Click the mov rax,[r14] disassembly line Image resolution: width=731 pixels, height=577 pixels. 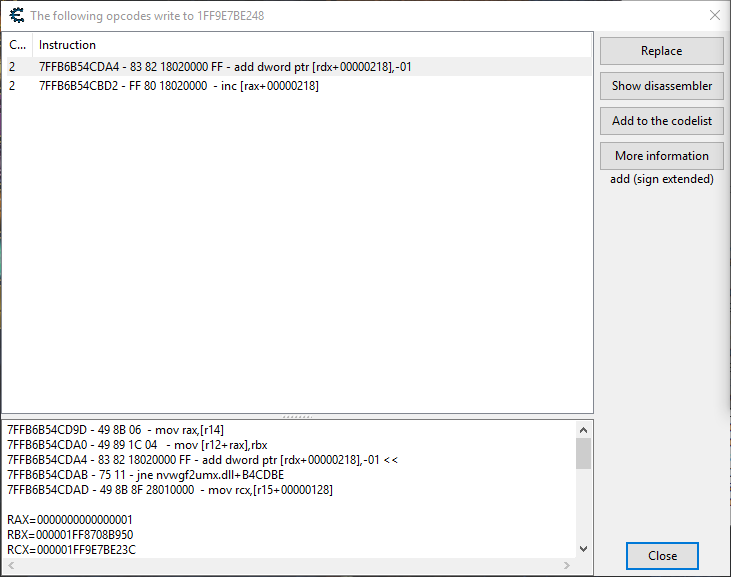pos(116,430)
